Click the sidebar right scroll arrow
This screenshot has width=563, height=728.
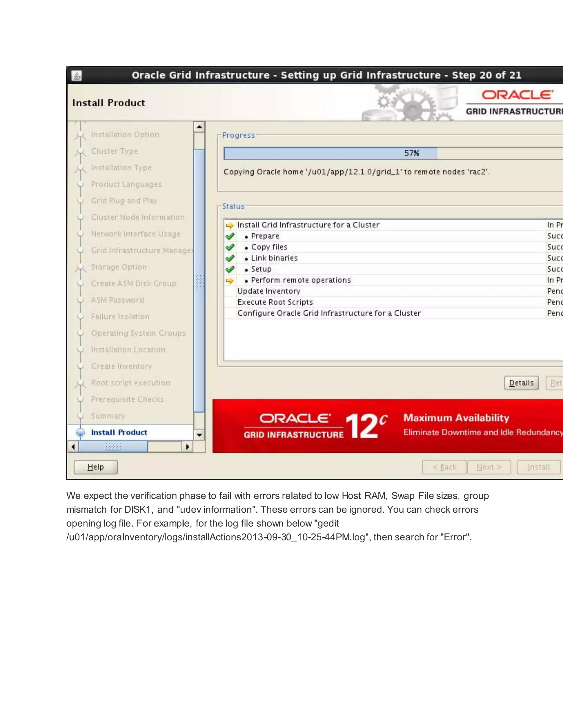(x=187, y=447)
